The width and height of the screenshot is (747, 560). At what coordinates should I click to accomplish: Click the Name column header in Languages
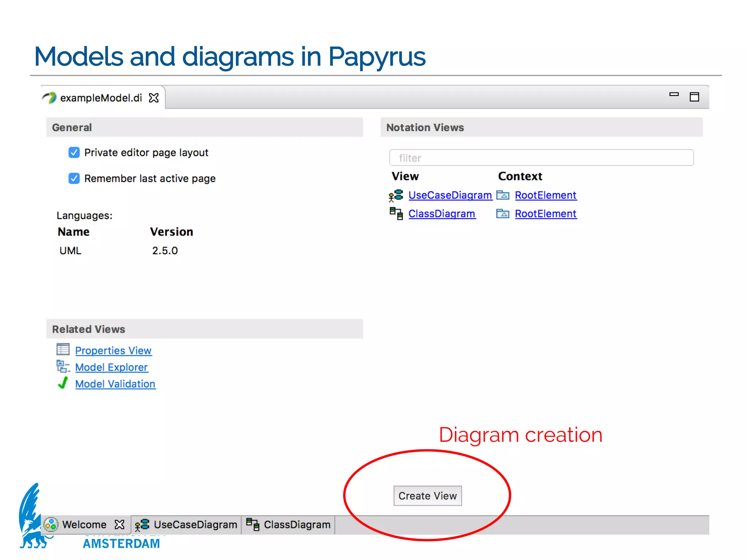[x=73, y=232]
